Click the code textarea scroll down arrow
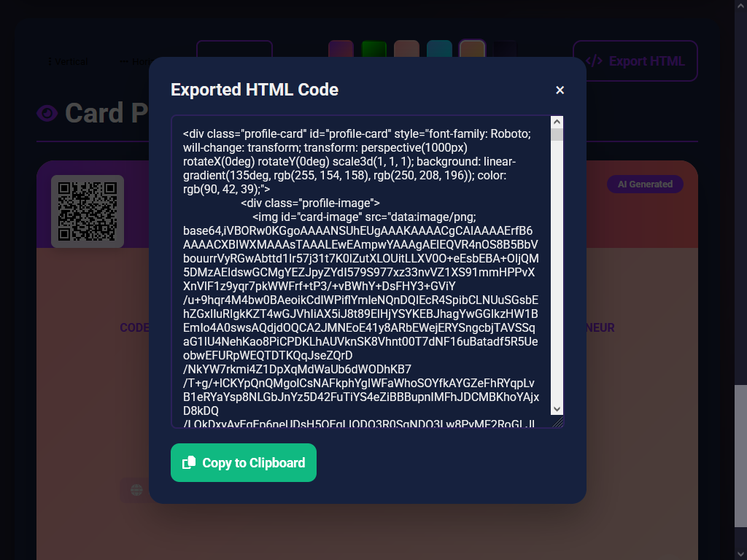The height and width of the screenshot is (560, 747). pyautogui.click(x=557, y=409)
